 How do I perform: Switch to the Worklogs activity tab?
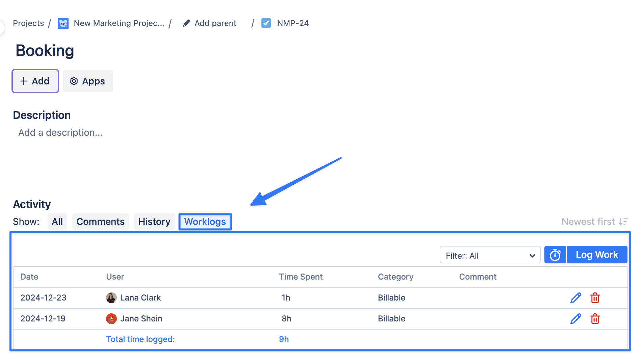coord(205,222)
